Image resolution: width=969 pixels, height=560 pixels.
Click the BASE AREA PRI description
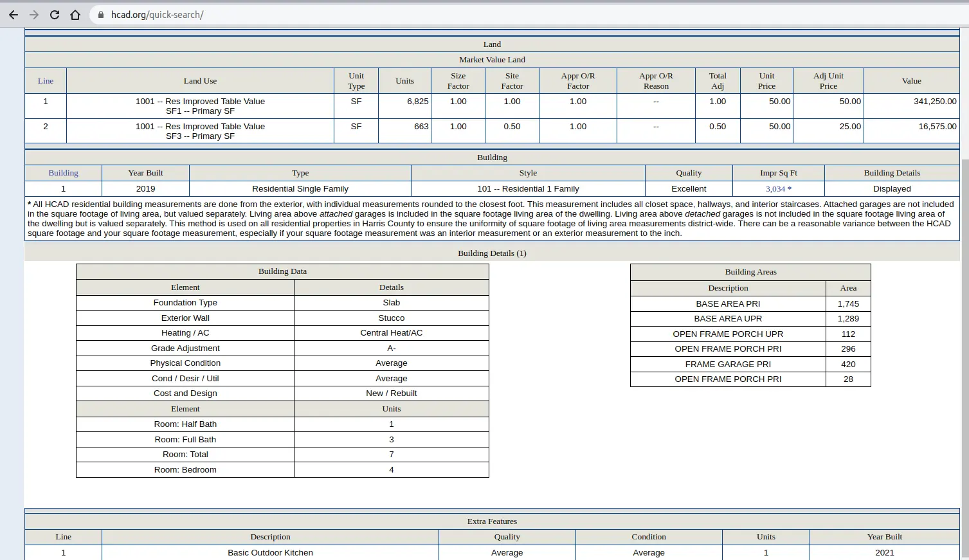coord(728,303)
